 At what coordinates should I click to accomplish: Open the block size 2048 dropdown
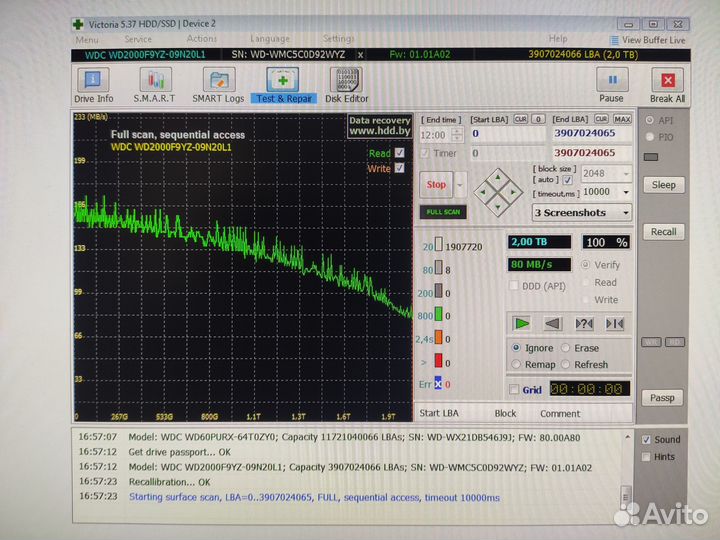[x=626, y=174]
